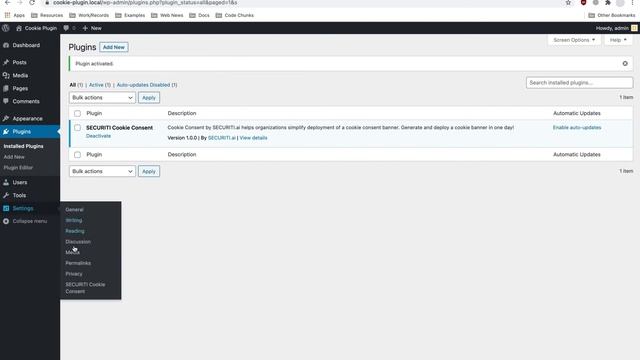Open Permalinks in Settings flyout
This screenshot has height=360, width=640.
(x=78, y=263)
